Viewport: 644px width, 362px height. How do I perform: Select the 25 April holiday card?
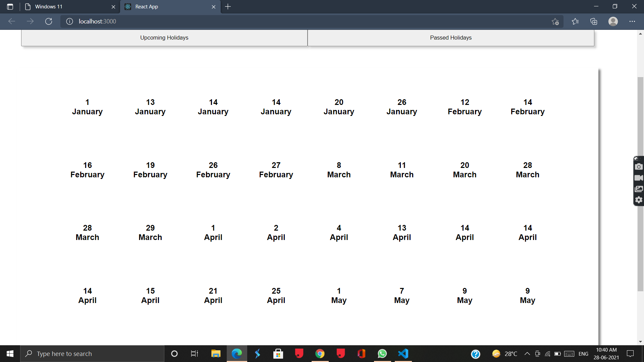[x=276, y=296]
